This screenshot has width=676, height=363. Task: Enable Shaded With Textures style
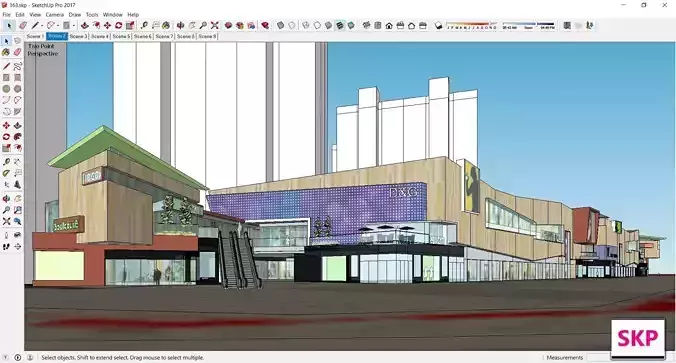(x=340, y=26)
